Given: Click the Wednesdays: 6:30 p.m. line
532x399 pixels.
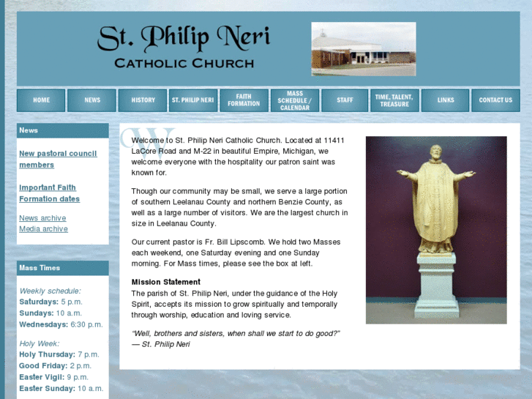Looking at the screenshot, I should tap(61, 324).
